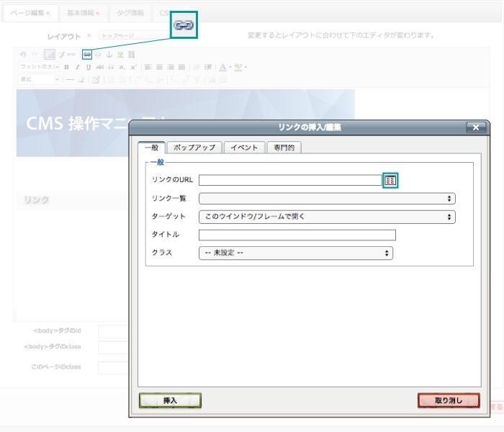504x432 pixels.
Task: Redo the edit in editor toolbar
Action: [35, 55]
